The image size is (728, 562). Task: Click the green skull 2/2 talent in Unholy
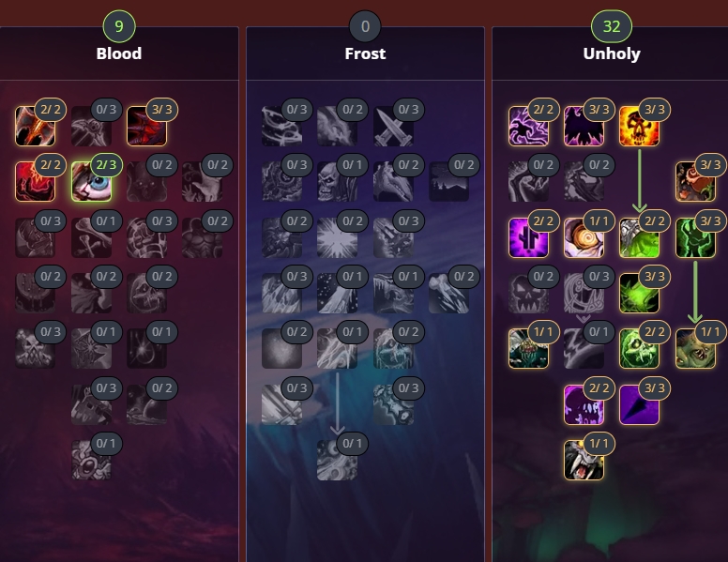coord(639,349)
